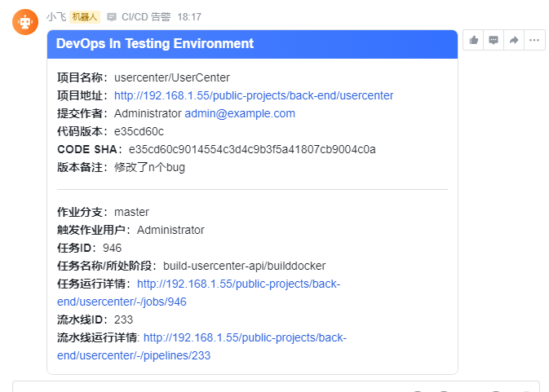Click the task name build-usercenter-api/builddocker
The height and width of the screenshot is (392, 549).
(x=245, y=266)
